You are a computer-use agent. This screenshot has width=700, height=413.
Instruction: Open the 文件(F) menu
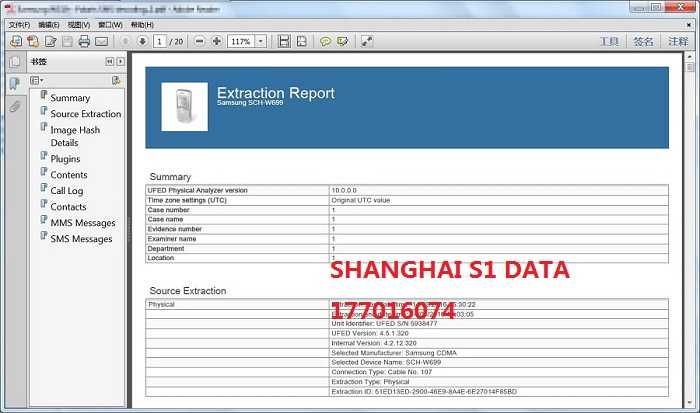[19, 25]
